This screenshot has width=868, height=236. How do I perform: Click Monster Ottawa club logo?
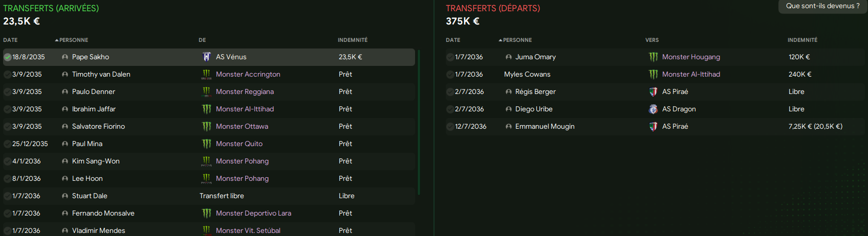point(206,126)
